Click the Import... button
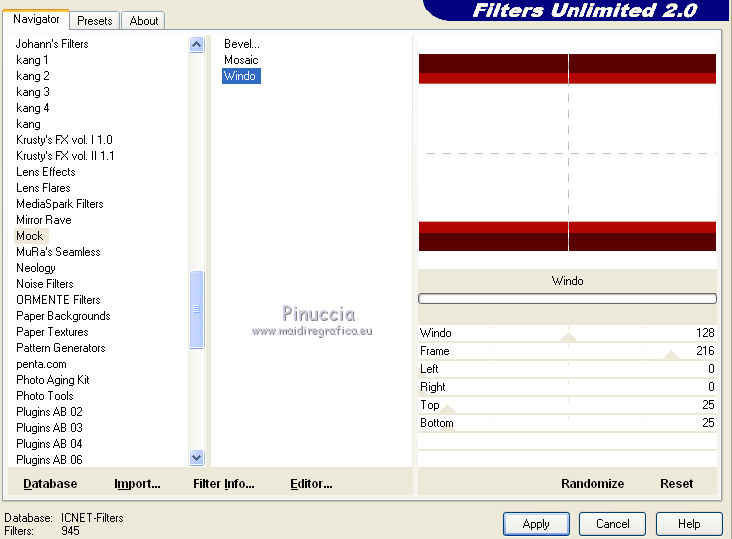 click(137, 483)
